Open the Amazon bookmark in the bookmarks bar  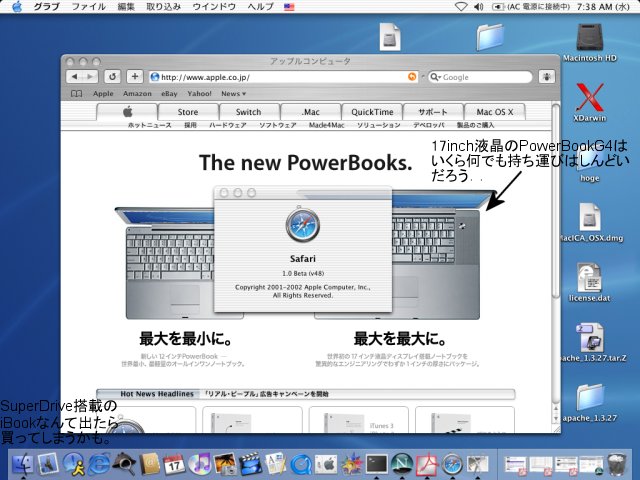click(x=137, y=94)
